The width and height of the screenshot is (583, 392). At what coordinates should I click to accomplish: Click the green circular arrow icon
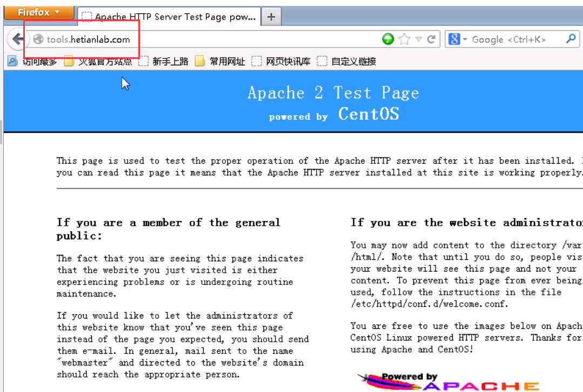click(388, 39)
